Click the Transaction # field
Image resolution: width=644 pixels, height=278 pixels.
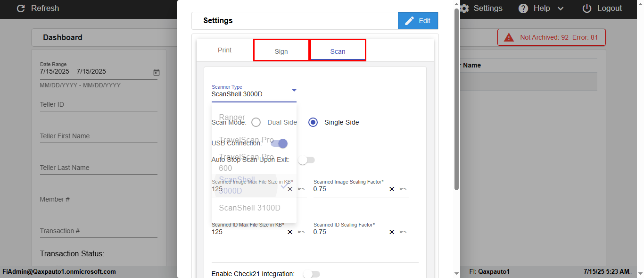(x=99, y=231)
